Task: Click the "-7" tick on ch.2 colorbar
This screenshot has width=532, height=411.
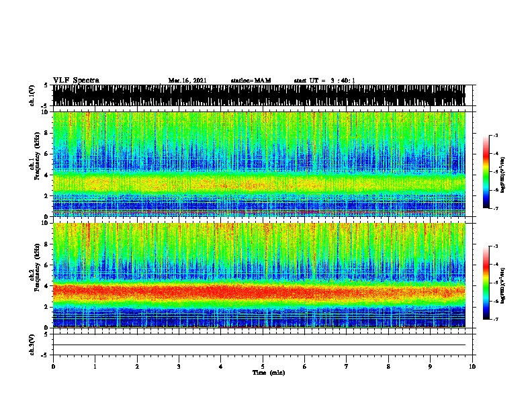Action: click(x=496, y=320)
